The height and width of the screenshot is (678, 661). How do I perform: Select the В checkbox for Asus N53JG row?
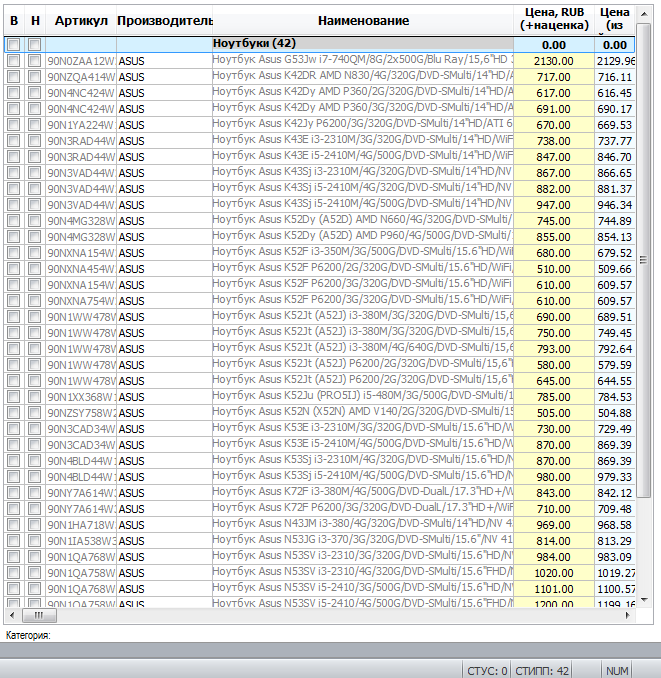(13, 540)
